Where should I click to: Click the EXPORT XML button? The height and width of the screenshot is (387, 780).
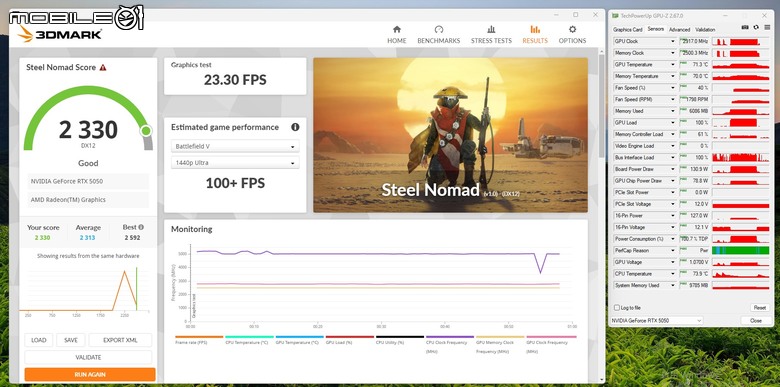(x=120, y=340)
